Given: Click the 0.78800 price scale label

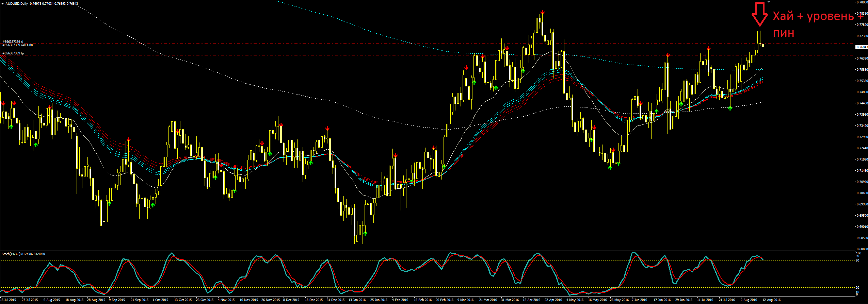Looking at the screenshot, I should [862, 2].
